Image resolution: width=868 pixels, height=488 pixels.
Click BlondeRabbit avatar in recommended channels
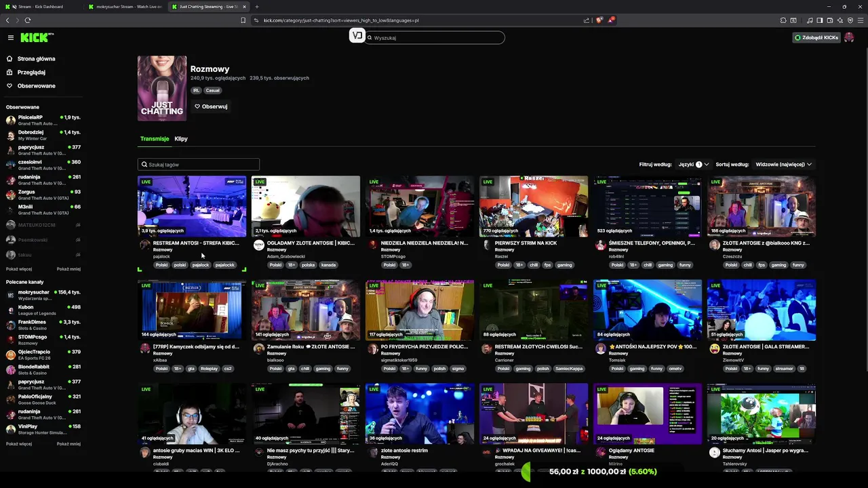[10, 370]
